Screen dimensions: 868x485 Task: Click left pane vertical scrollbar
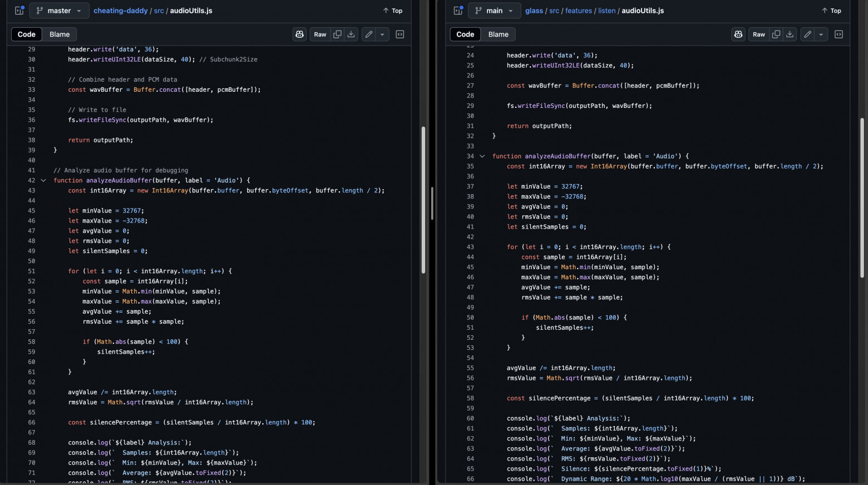[423, 200]
